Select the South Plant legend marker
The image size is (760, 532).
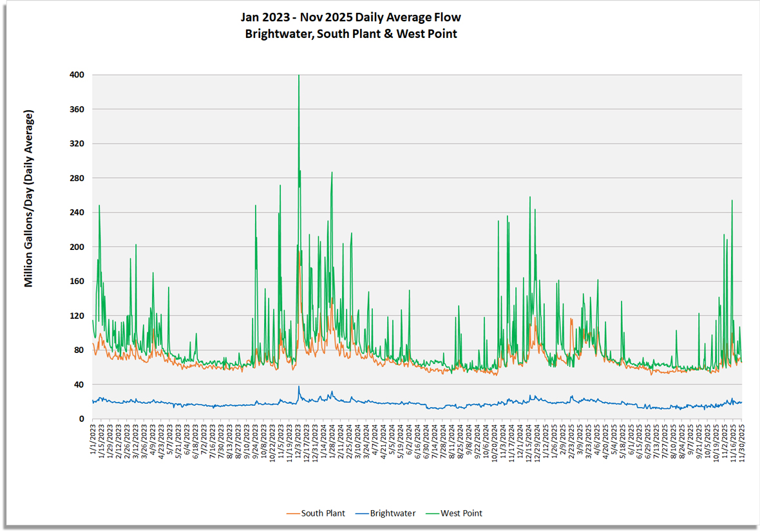point(295,513)
